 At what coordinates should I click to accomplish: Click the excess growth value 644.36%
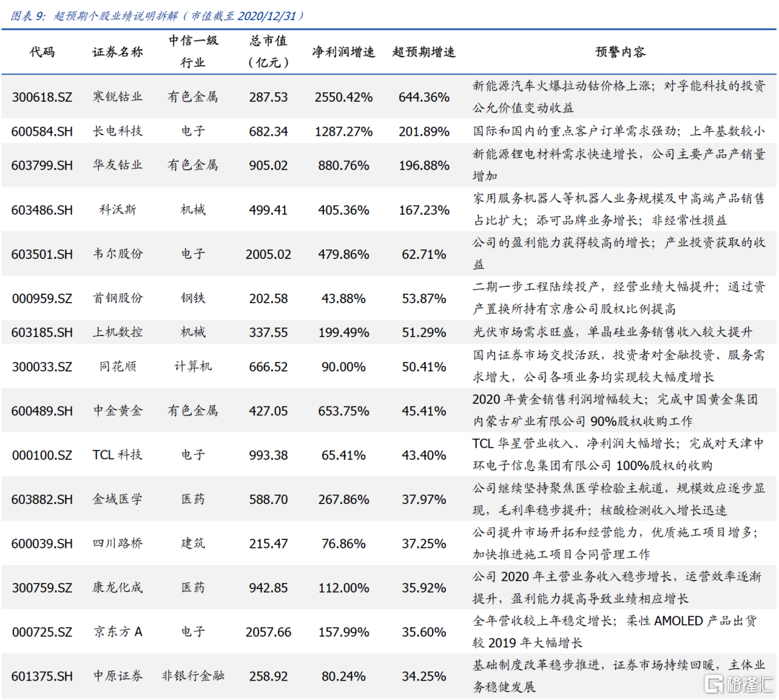pyautogui.click(x=424, y=97)
